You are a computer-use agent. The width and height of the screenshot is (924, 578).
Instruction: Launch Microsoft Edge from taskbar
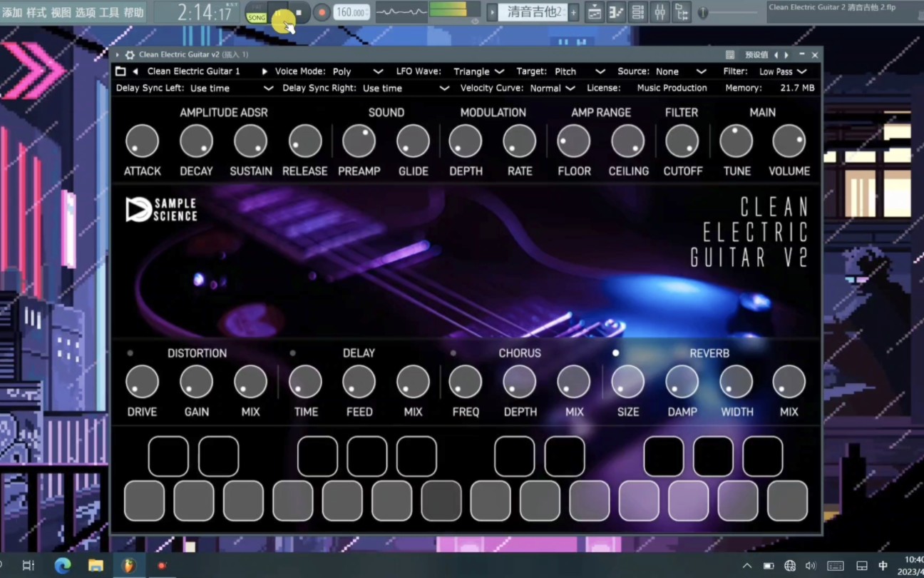coord(63,566)
